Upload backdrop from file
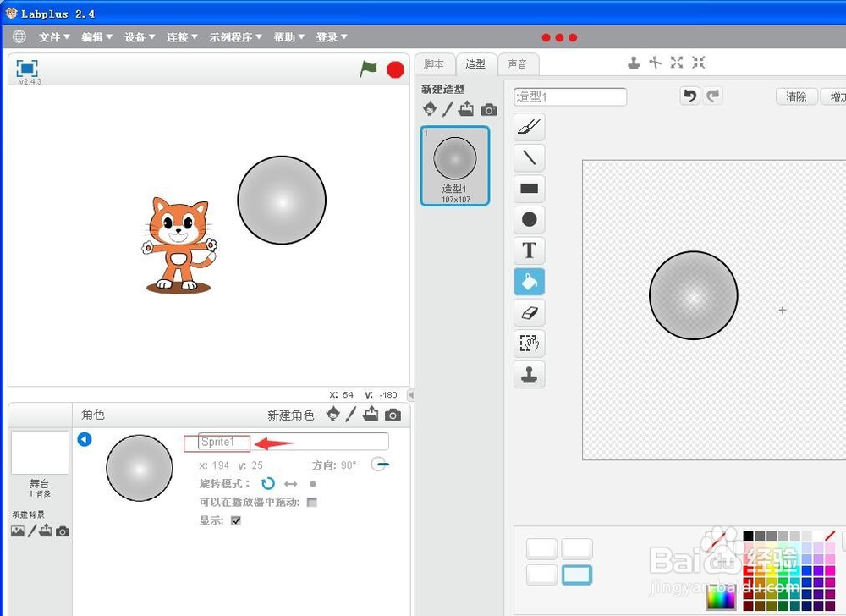The image size is (846, 616). [x=46, y=531]
